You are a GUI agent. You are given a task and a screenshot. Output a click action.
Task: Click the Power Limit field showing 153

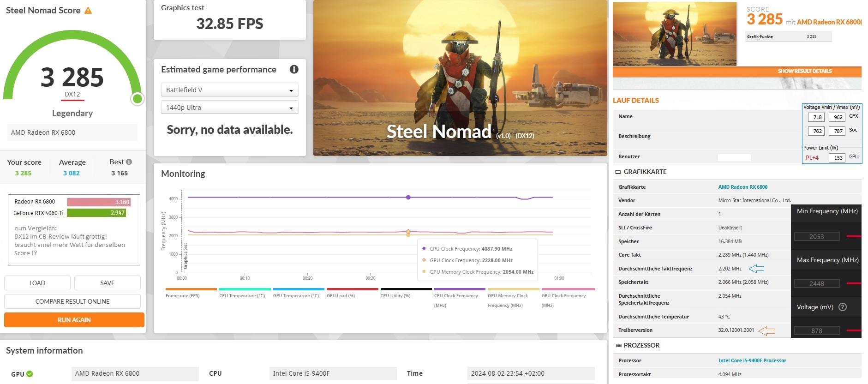pyautogui.click(x=837, y=158)
